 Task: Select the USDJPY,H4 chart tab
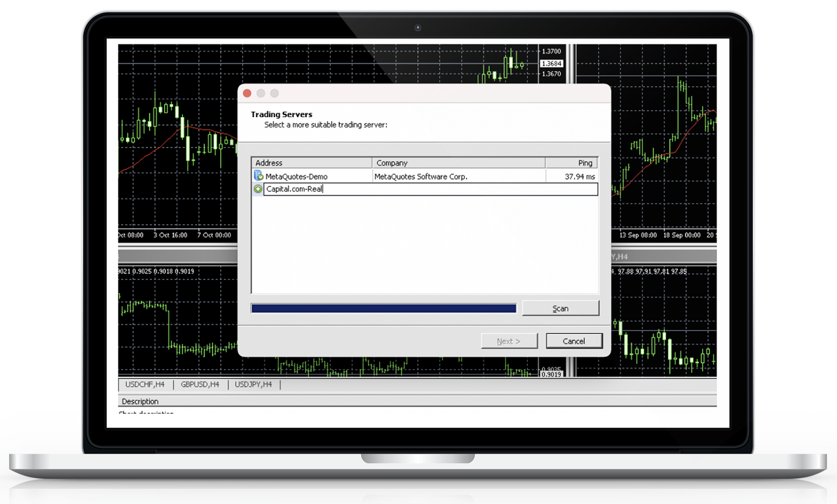[x=253, y=384]
